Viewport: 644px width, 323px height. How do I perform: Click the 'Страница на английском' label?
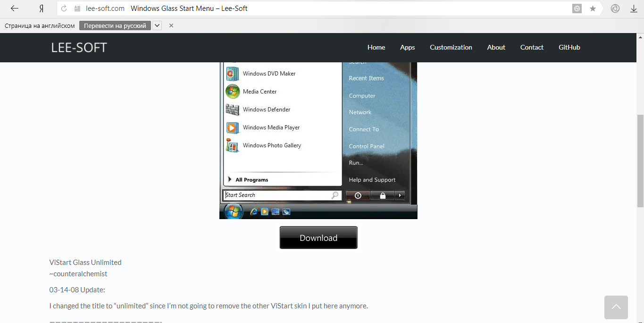pos(40,25)
